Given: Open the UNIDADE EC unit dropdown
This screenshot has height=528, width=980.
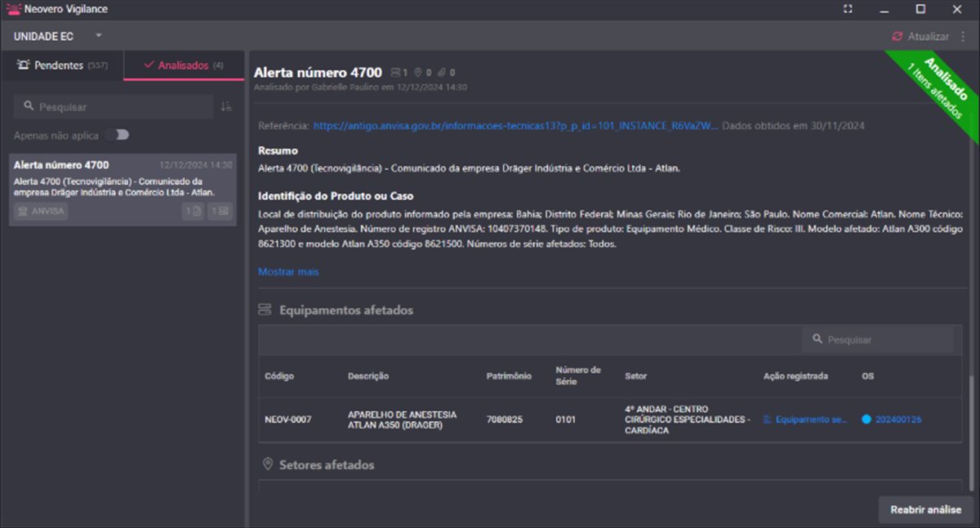Looking at the screenshot, I should click(58, 37).
